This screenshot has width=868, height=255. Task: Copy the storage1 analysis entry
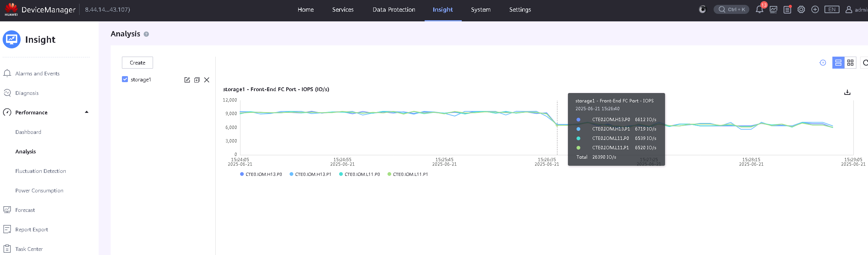[197, 80]
